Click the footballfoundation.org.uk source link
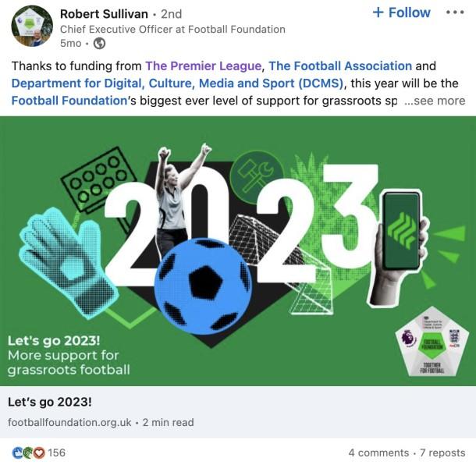Viewport: 476px width, 465px height. tap(69, 422)
